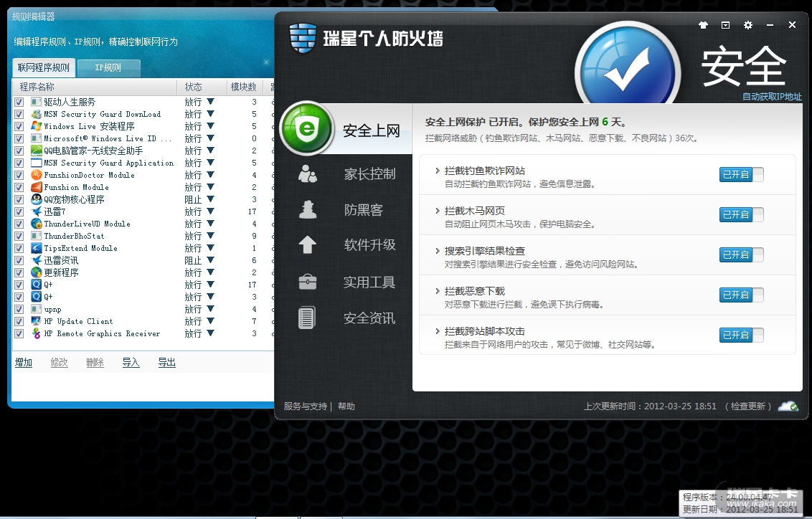This screenshot has height=519, width=812.
Task: Click the big blue checkmark status icon
Action: [x=628, y=68]
